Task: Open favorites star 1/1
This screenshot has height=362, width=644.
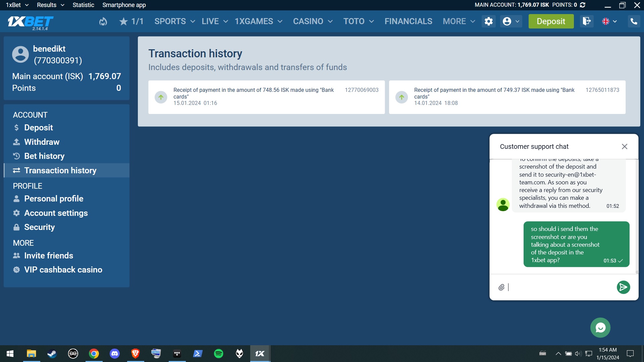Action: [x=131, y=21]
